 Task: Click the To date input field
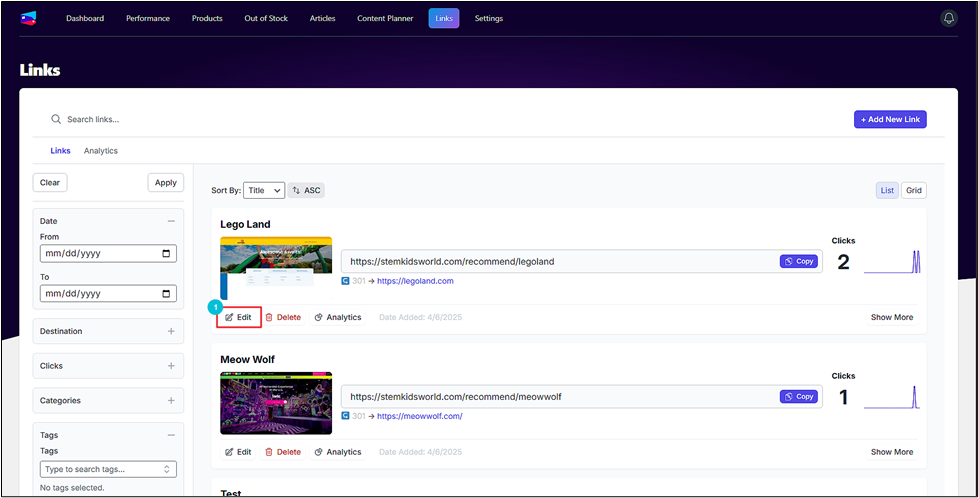pos(108,293)
